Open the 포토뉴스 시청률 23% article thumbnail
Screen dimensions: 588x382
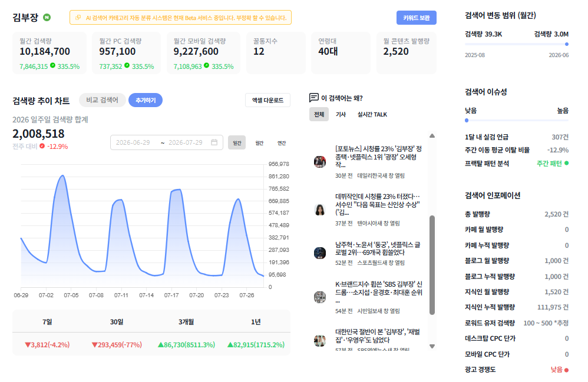(x=320, y=162)
